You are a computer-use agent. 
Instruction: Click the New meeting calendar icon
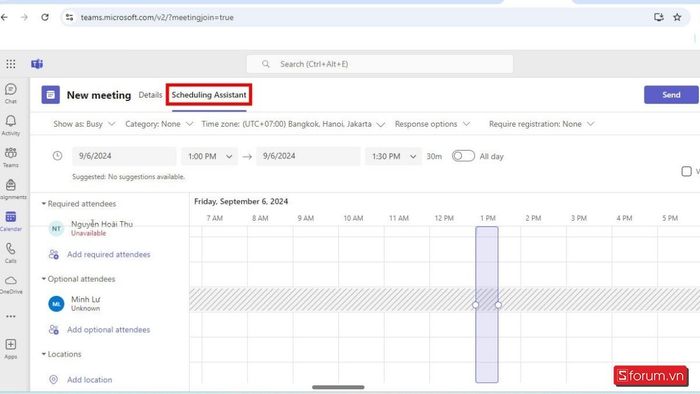50,95
